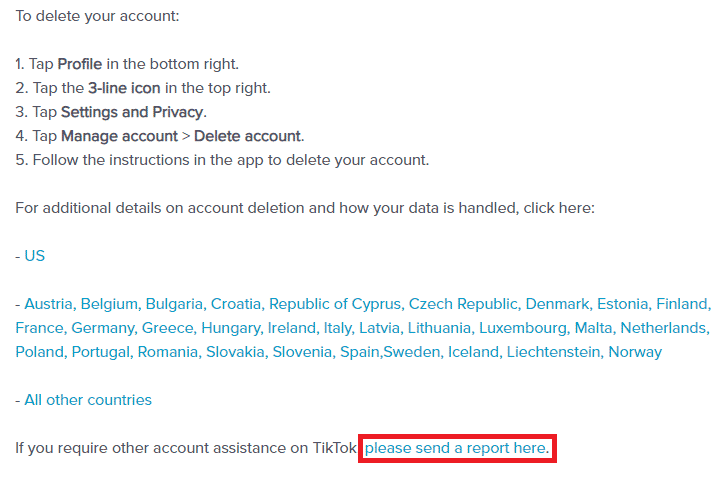Open the 'All other countries' link
The image size is (723, 477).
point(88,400)
